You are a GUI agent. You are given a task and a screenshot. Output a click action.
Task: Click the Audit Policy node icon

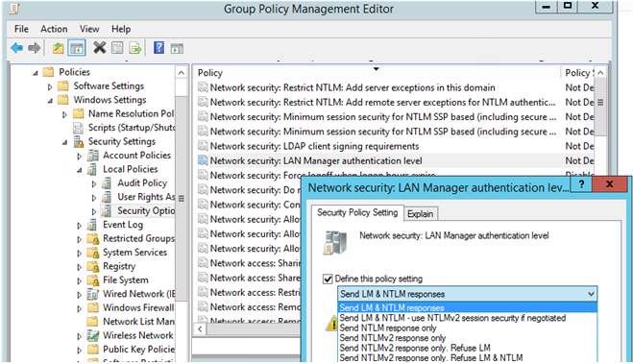coord(107,183)
